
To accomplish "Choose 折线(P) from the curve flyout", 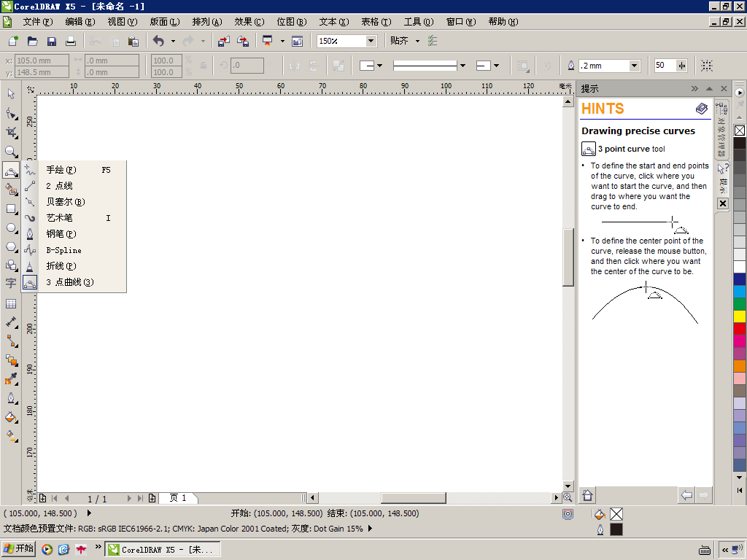I will (x=74, y=266).
